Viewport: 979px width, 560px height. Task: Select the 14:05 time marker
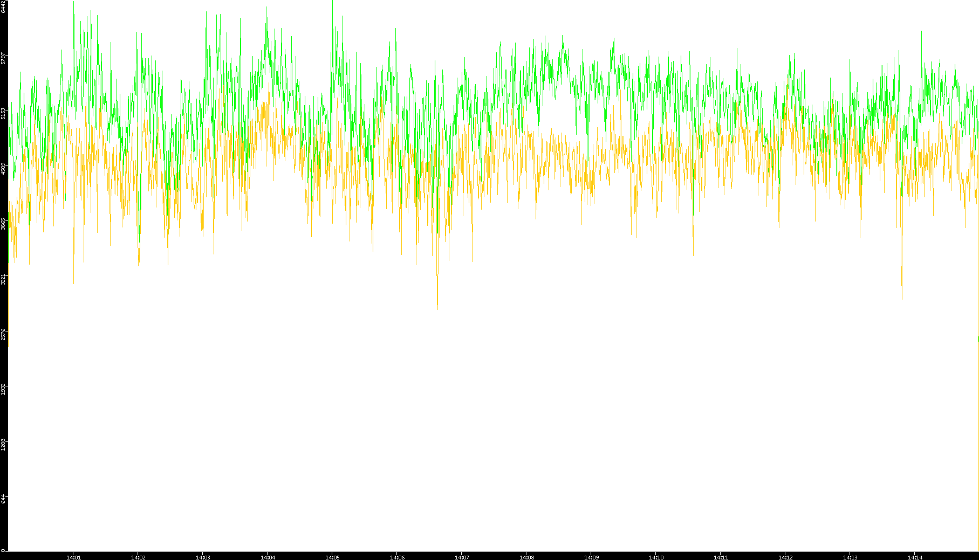click(x=332, y=557)
